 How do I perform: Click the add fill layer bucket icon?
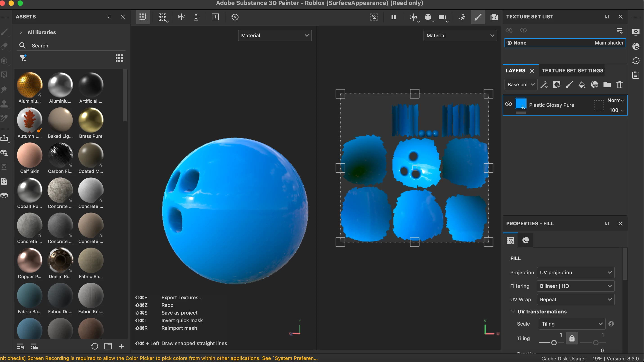[x=582, y=85]
